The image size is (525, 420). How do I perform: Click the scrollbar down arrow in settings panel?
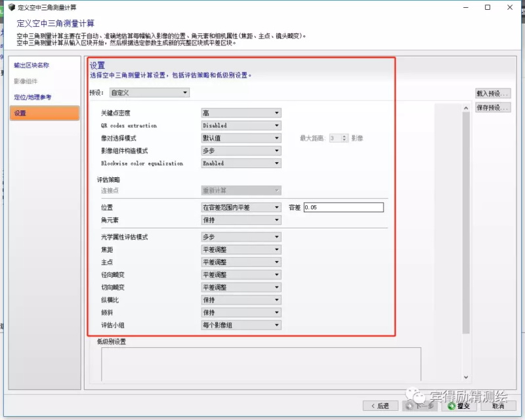point(466,377)
